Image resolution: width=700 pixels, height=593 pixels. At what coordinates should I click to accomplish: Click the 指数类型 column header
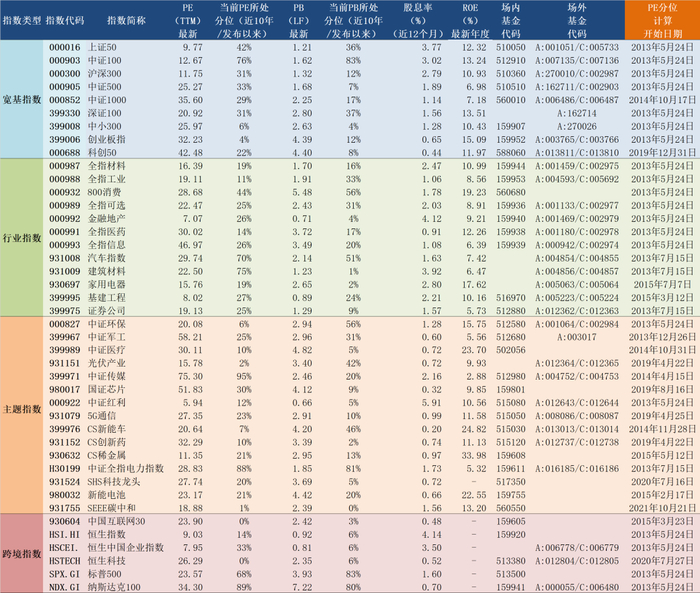click(22, 21)
